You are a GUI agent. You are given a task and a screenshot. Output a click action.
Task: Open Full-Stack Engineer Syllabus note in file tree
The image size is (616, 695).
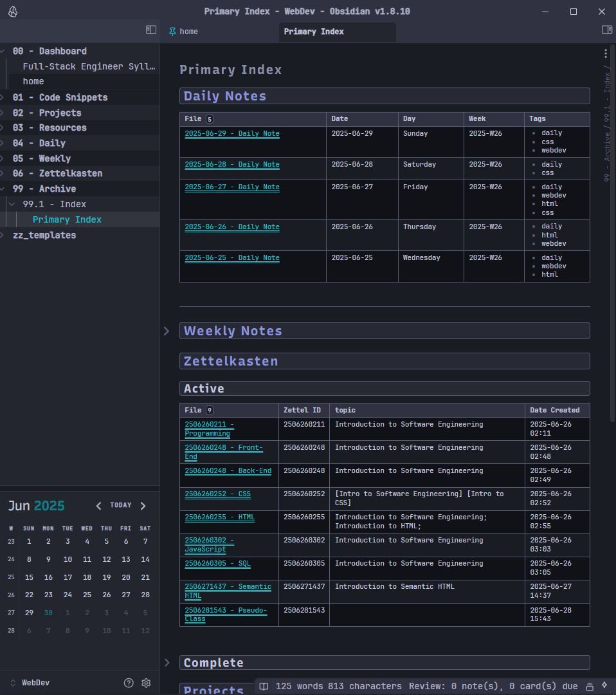point(89,66)
